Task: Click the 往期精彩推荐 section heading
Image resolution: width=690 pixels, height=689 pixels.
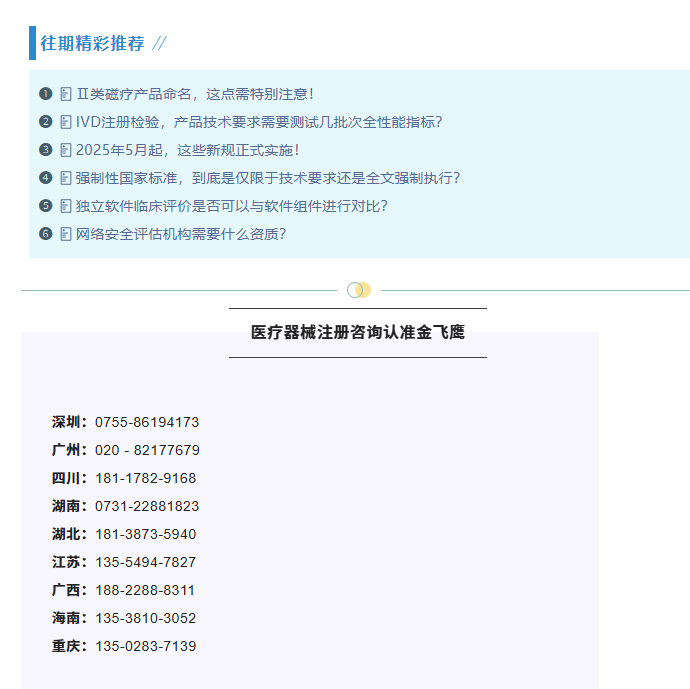Action: tap(92, 43)
